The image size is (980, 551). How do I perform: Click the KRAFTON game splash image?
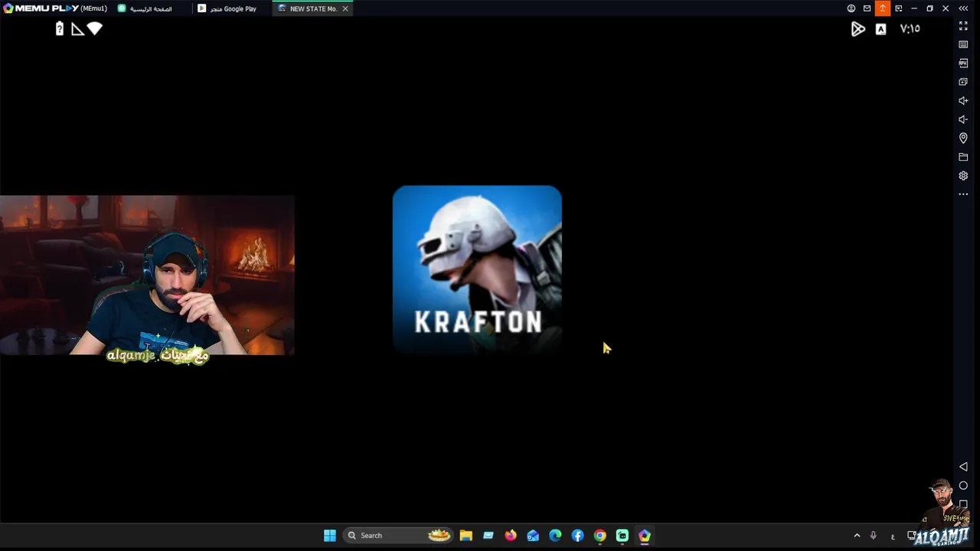[477, 269]
